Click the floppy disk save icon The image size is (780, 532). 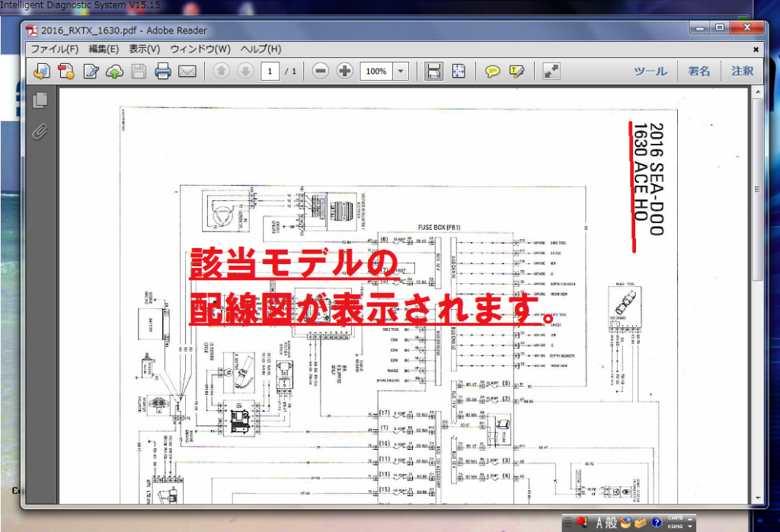tap(139, 71)
